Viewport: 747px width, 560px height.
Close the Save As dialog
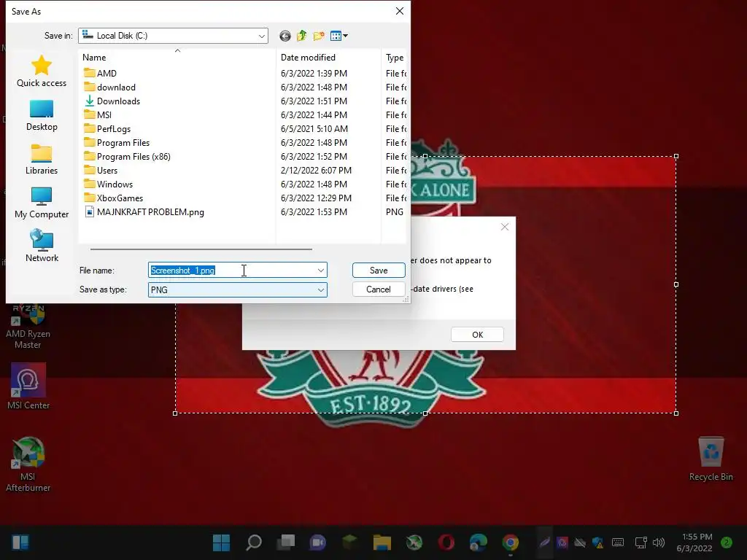point(400,11)
